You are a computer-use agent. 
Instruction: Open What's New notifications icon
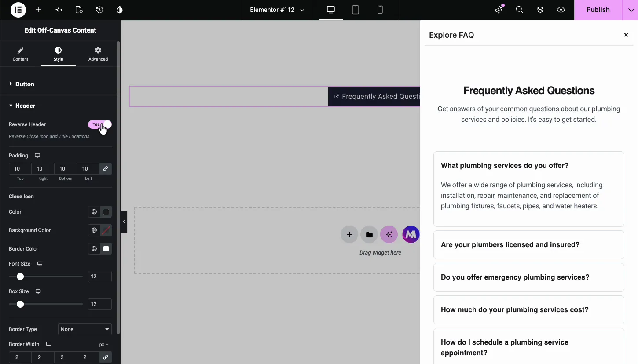tap(499, 10)
